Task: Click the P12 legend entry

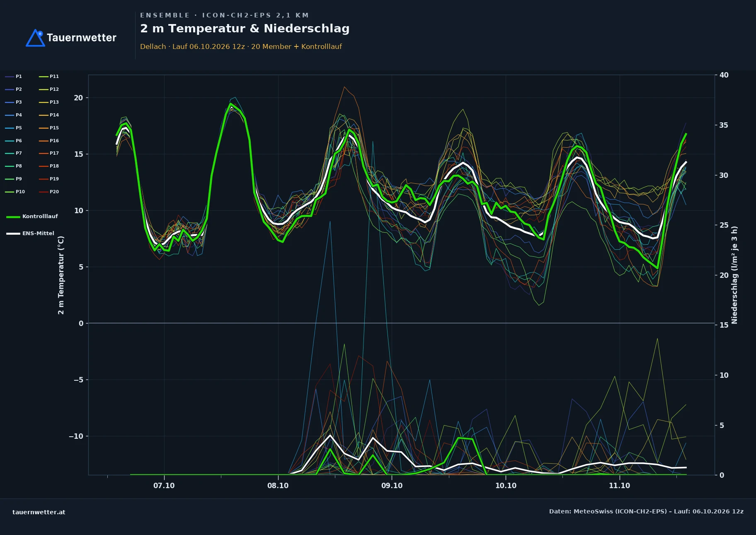Action: tap(49, 90)
